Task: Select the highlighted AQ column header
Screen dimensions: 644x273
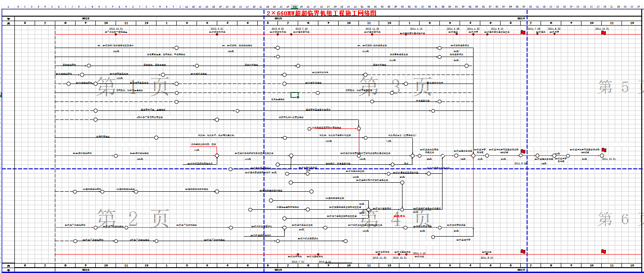Action: coord(294,7)
